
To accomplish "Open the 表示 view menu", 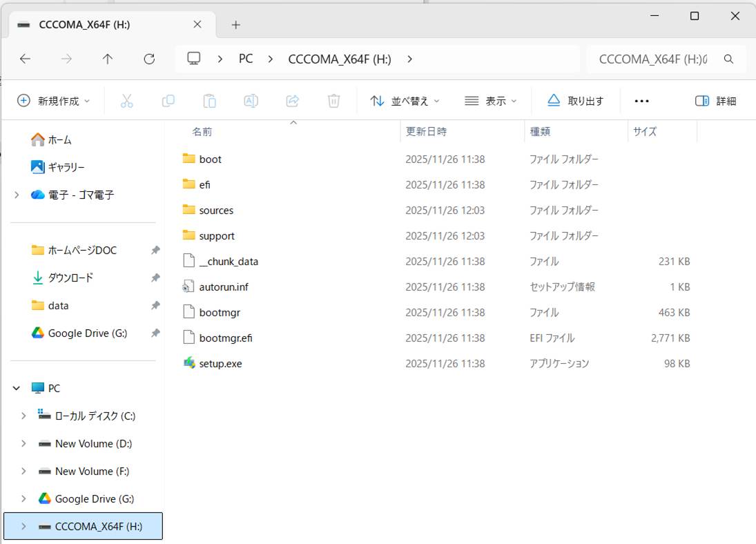I will click(490, 101).
